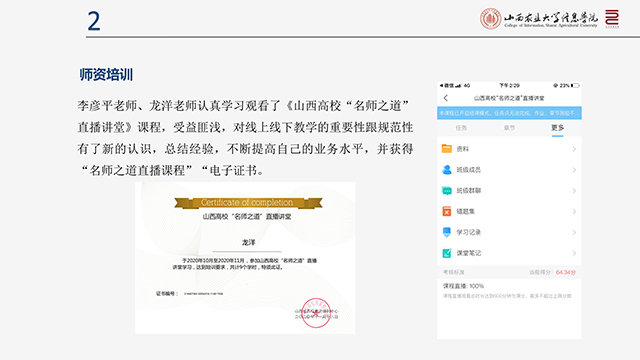Click the blue course notice banner

[x=509, y=113]
